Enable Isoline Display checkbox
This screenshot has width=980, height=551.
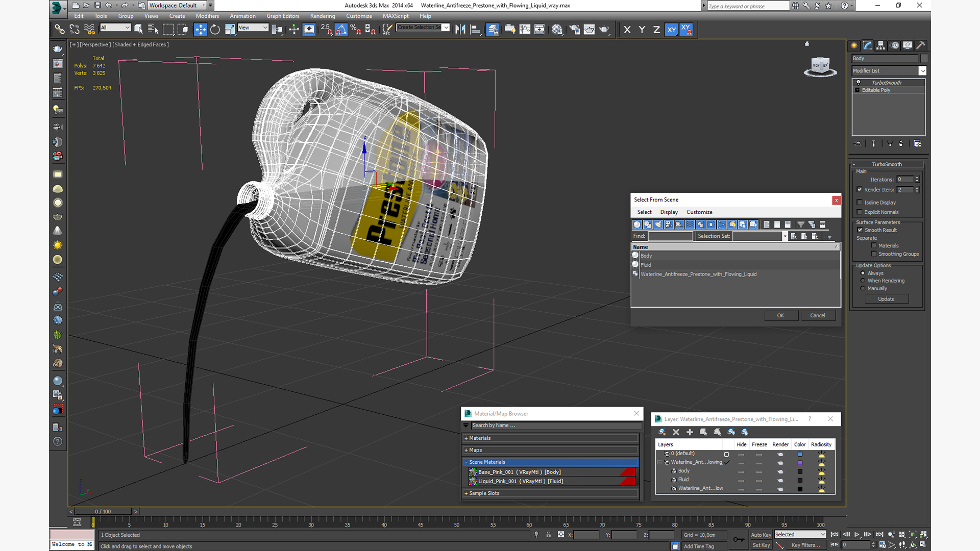point(860,202)
